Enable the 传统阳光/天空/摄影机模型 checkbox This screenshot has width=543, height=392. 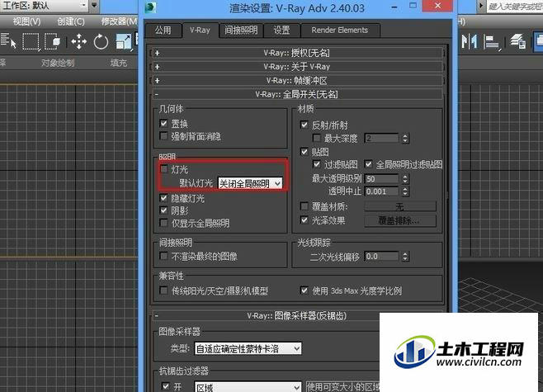[x=163, y=290]
